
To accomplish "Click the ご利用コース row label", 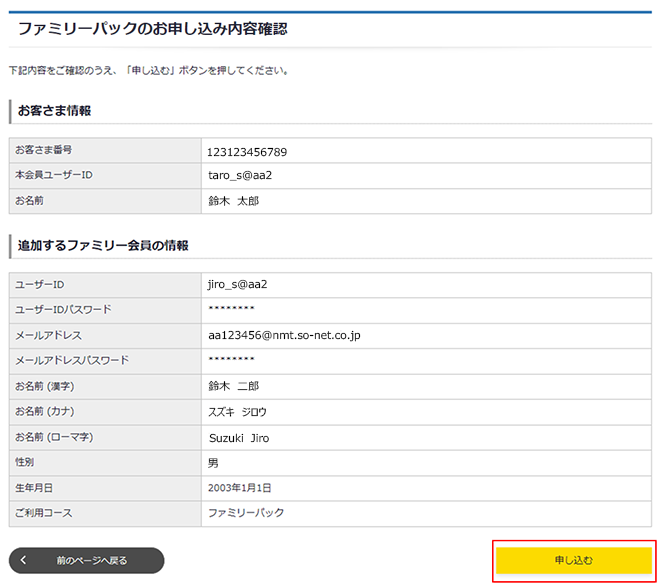I will (43, 513).
